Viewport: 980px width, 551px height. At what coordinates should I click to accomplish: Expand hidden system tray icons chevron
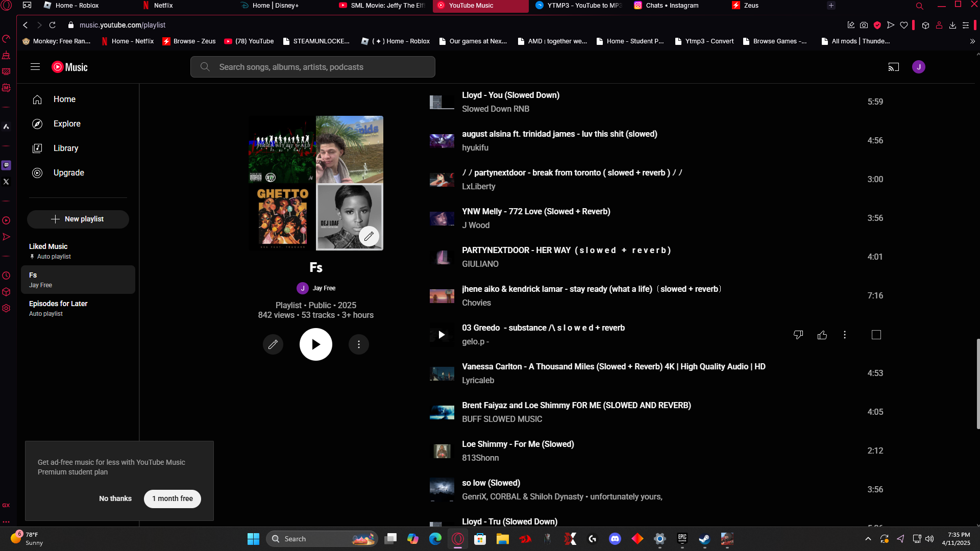[868, 539]
